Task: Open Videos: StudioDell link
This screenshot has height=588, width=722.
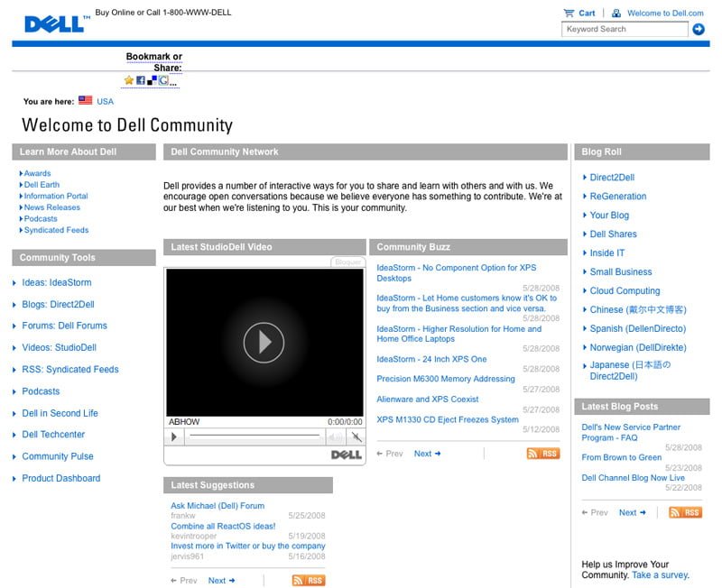Action: [59, 347]
